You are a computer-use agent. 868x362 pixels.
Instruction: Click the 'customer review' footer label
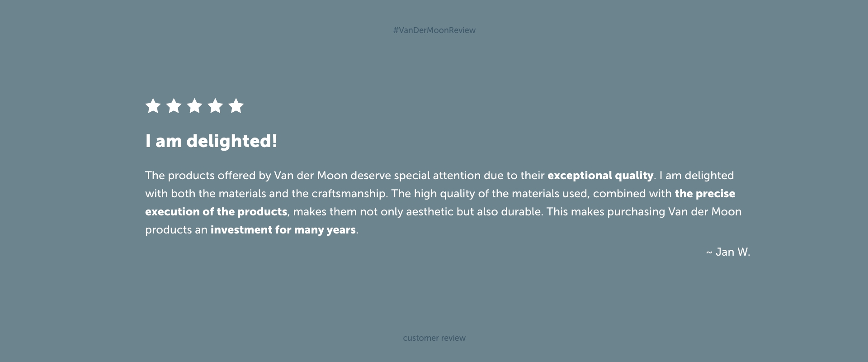pyautogui.click(x=434, y=338)
